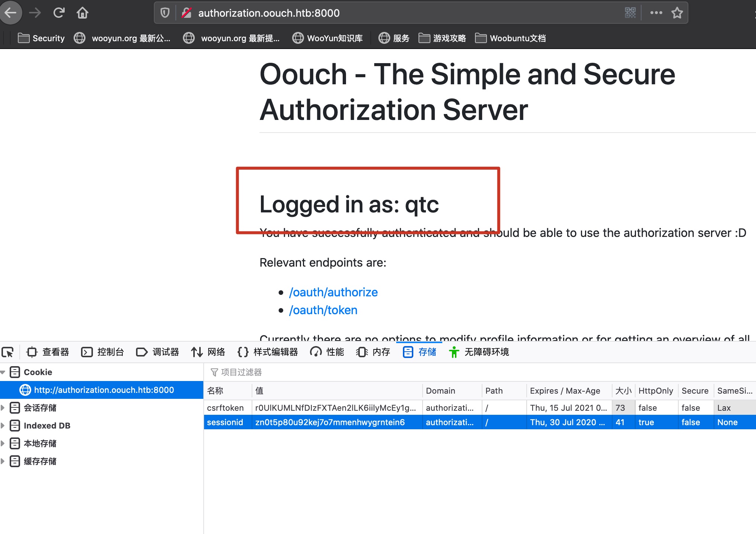Viewport: 756px width, 534px height.
Task: Expand the 会话存储 tree item
Action: [x=3, y=408]
